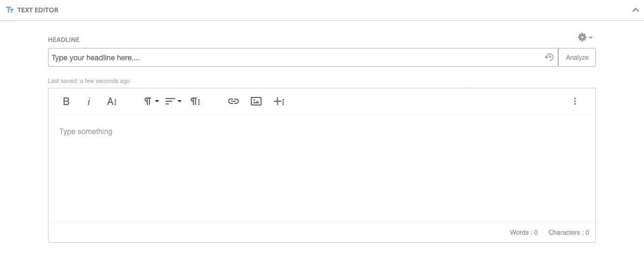The image size is (644, 266).
Task: Click the Characters count label
Action: coord(568,233)
